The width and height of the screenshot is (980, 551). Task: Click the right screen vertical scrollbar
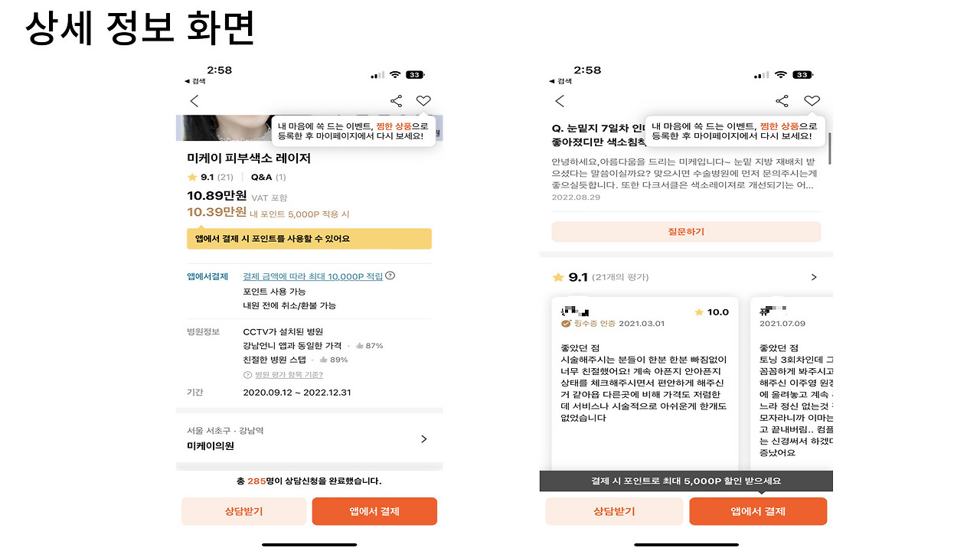point(830,148)
